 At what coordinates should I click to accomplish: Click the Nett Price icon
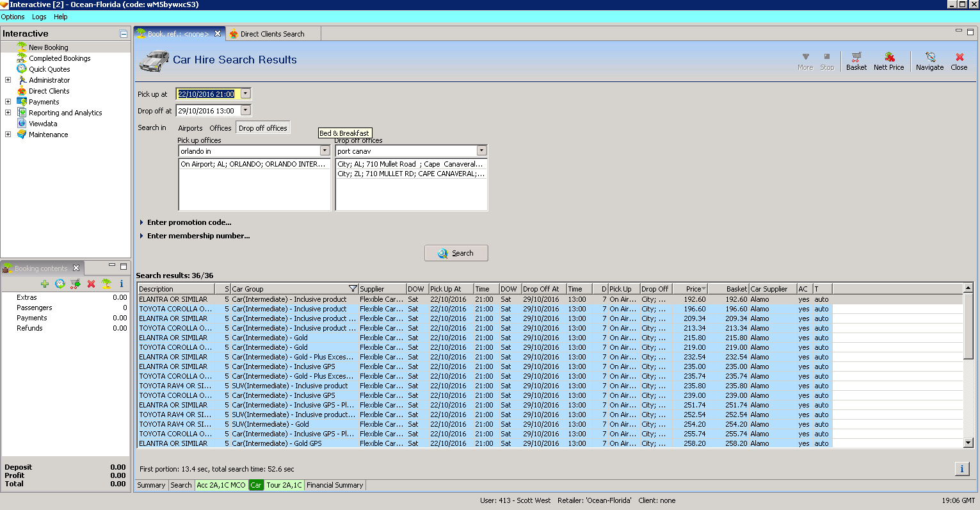pos(888,58)
